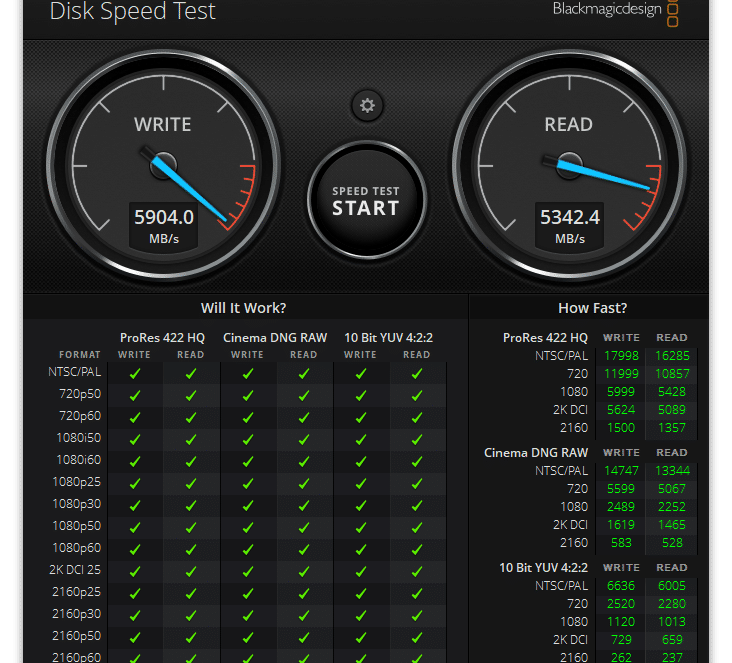Click the 720p50 Cinema DNG write checkmark

pos(248,395)
